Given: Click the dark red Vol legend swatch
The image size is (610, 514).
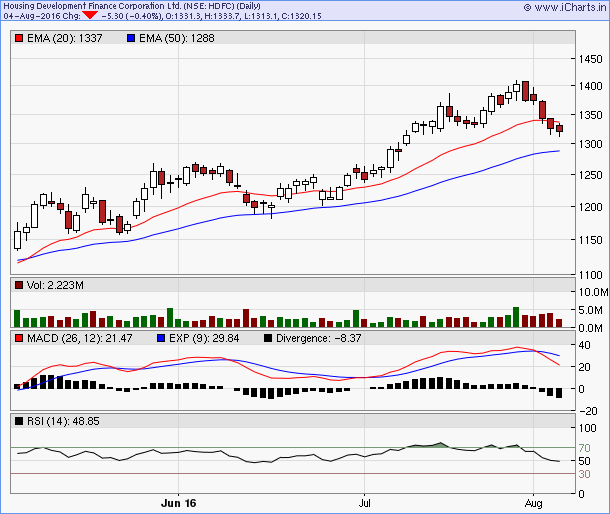Looking at the screenshot, I should pyautogui.click(x=19, y=285).
